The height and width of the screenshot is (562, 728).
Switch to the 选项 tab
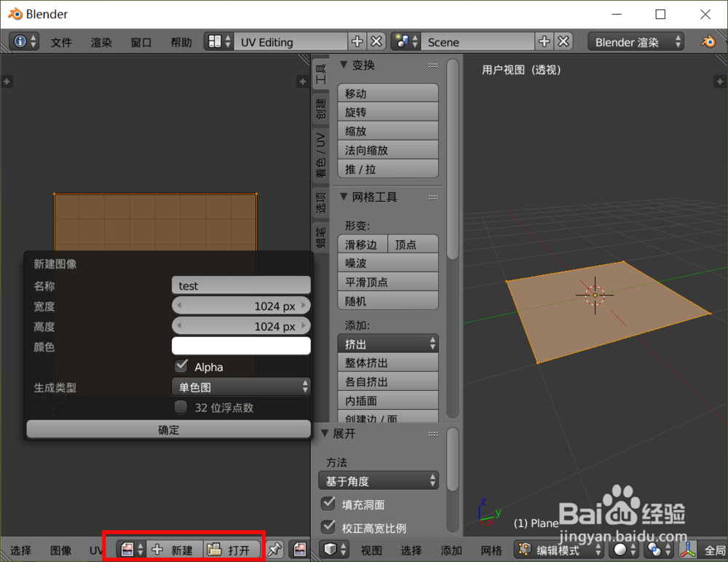point(321,202)
